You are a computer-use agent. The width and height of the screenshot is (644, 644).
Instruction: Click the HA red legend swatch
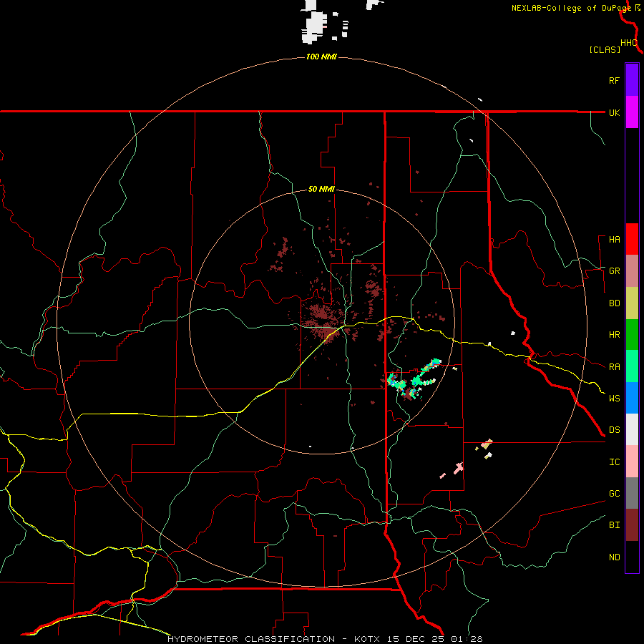(632, 239)
